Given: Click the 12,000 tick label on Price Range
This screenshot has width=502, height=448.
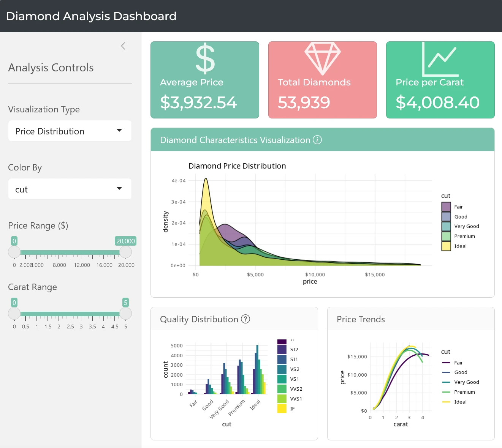Looking at the screenshot, I should coord(82,265).
